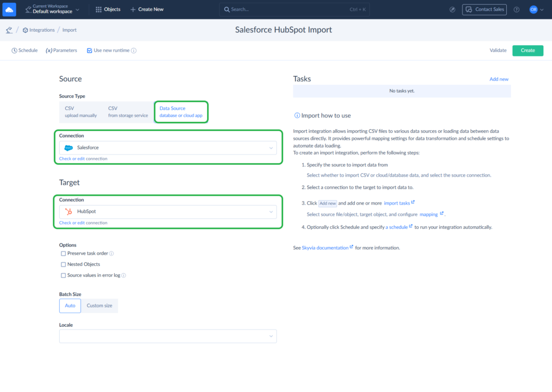Click the help question mark icon
The width and height of the screenshot is (552, 392).
pos(516,9)
